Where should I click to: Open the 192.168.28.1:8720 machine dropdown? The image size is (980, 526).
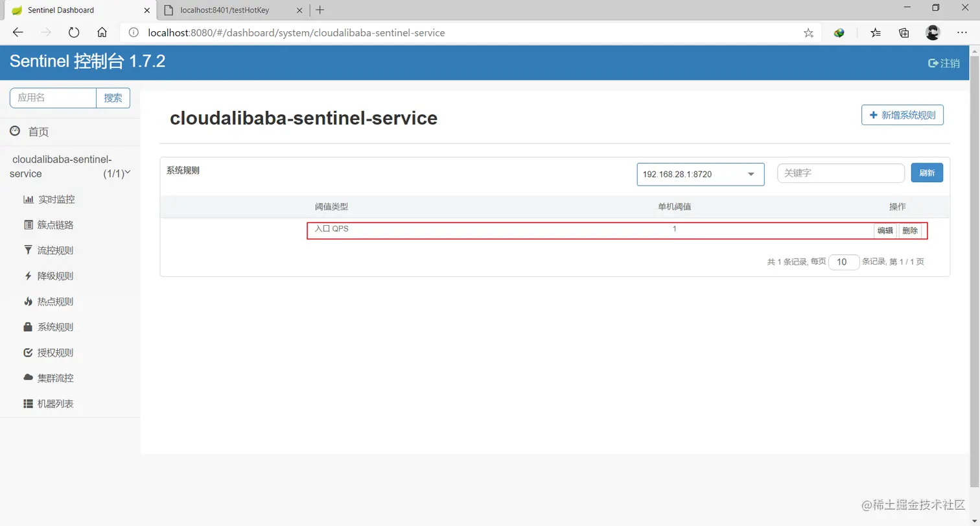click(700, 174)
